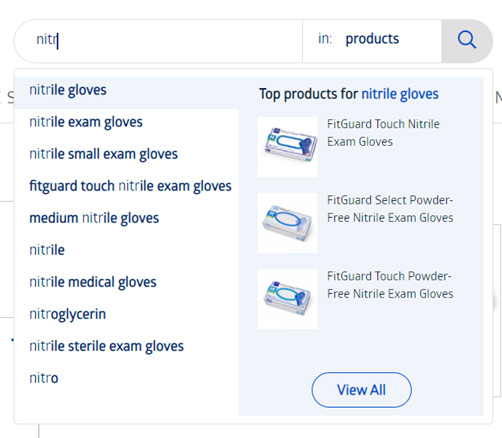
Task: Select the 'nitroglycerin' suggestion
Action: pyautogui.click(x=127, y=314)
